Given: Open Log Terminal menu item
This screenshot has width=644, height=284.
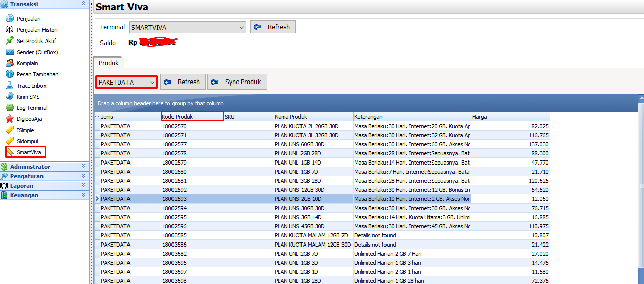Looking at the screenshot, I should (32, 108).
